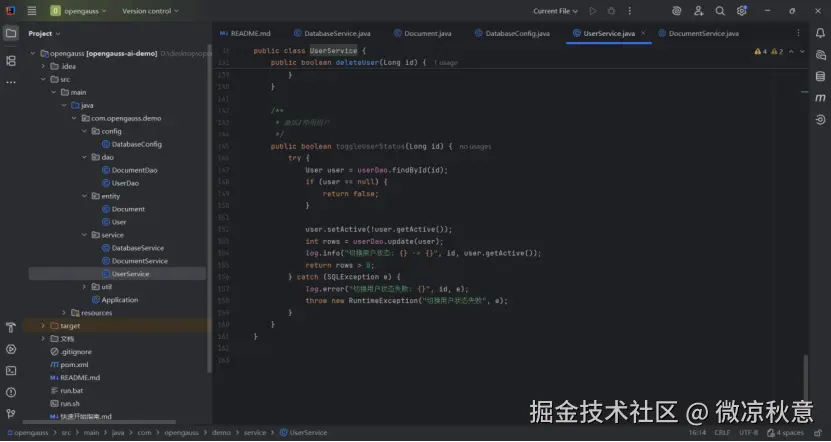
Task: Open AI Assistant panel icon
Action: coord(820,55)
